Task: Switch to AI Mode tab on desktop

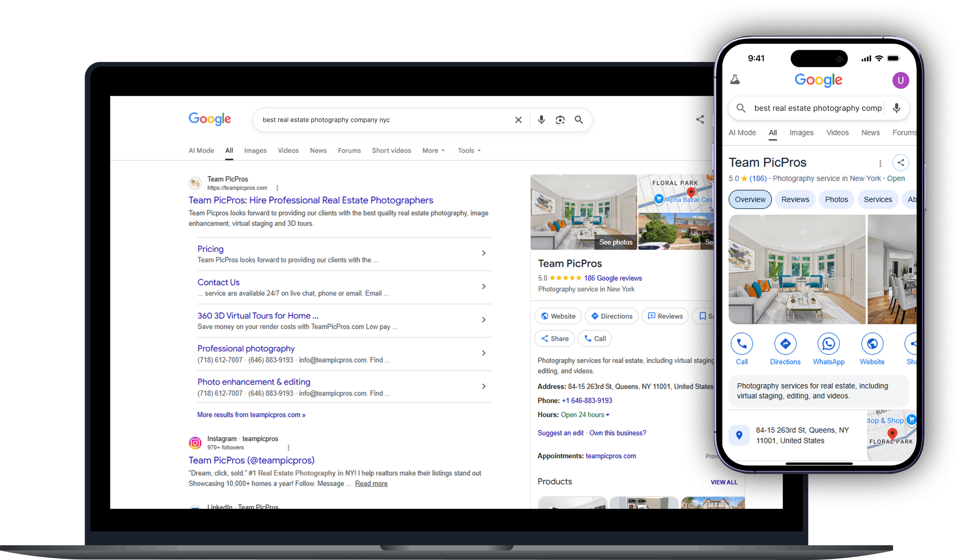Action: pyautogui.click(x=201, y=151)
